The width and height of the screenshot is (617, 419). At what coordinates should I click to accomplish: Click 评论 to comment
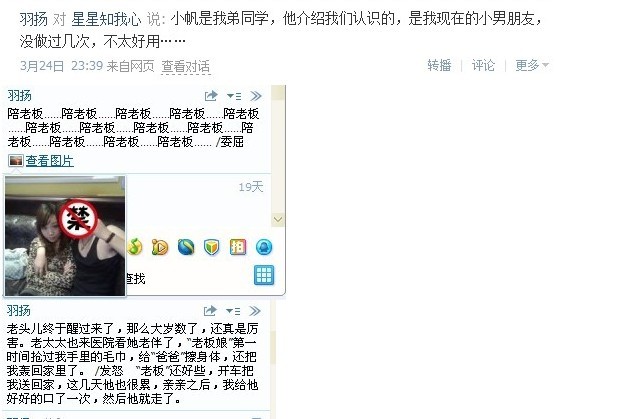point(483,65)
